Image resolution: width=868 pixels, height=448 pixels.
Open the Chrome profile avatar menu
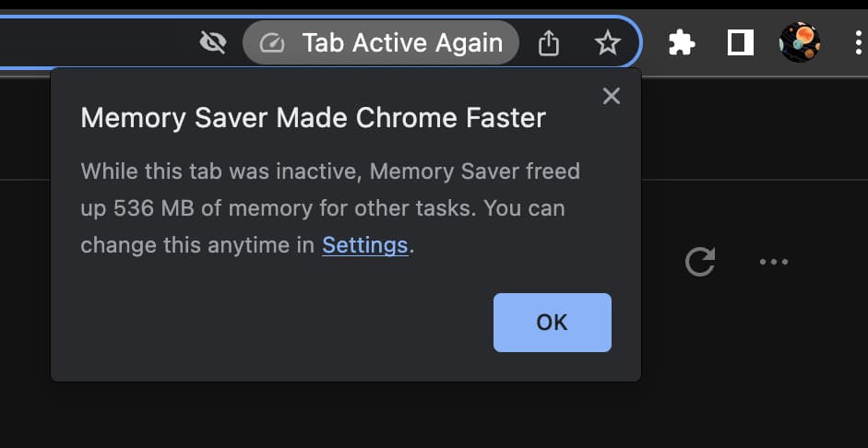click(800, 42)
